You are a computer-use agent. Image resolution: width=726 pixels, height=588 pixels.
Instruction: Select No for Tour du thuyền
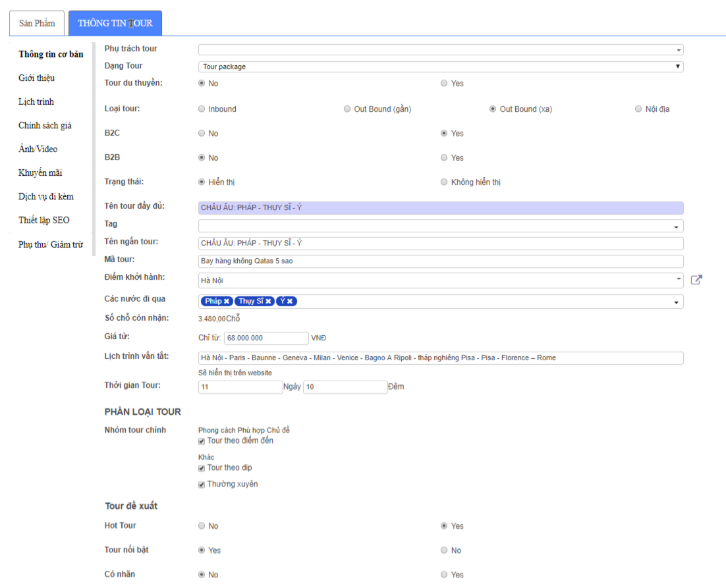click(202, 83)
